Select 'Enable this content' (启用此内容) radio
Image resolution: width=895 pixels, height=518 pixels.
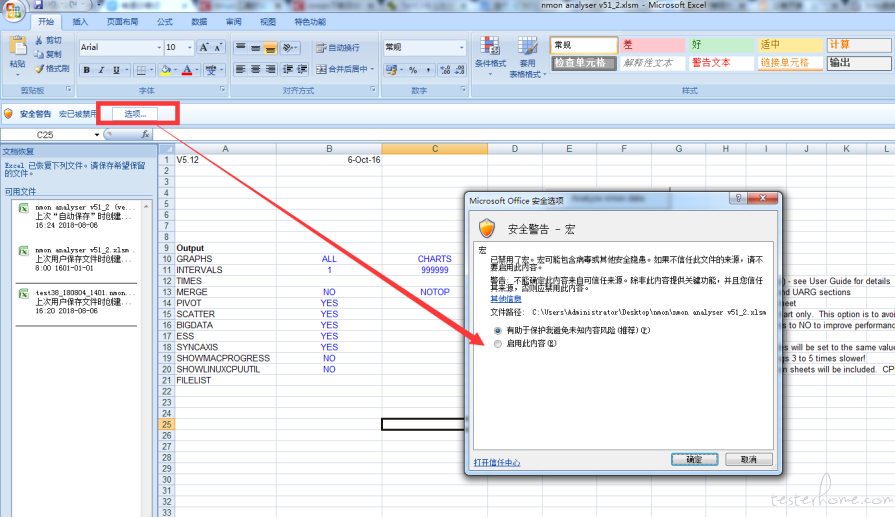click(x=498, y=343)
